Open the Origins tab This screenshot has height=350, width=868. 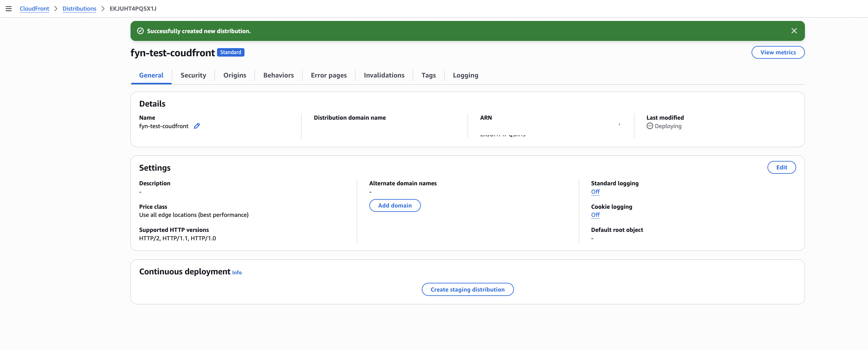(234, 75)
